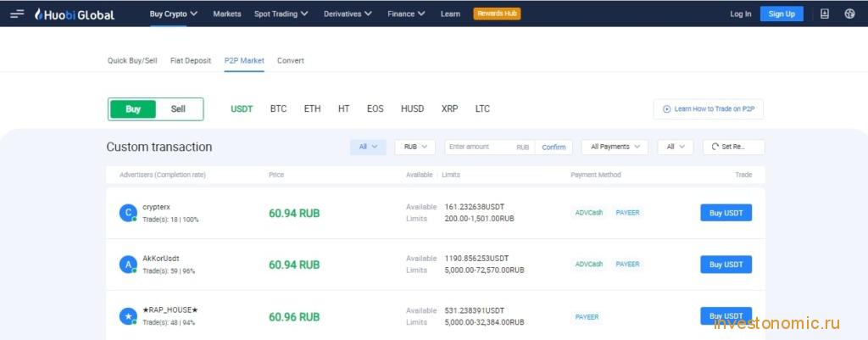Click ADVCash tag in crypterx row

pyautogui.click(x=589, y=213)
